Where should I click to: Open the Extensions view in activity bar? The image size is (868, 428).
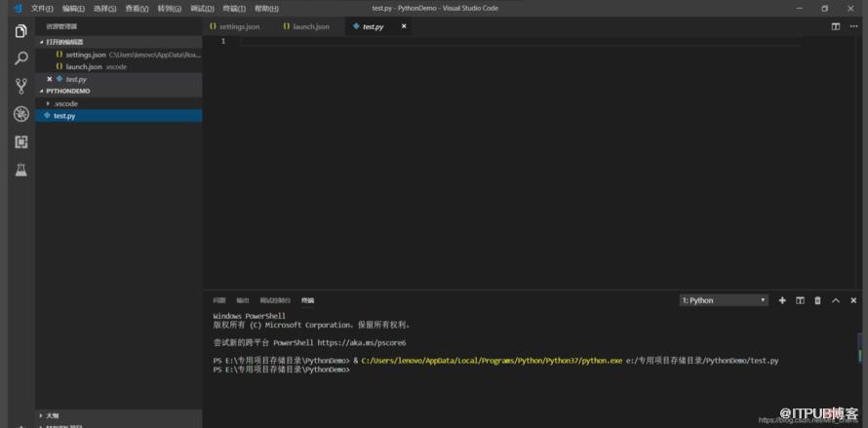21,142
